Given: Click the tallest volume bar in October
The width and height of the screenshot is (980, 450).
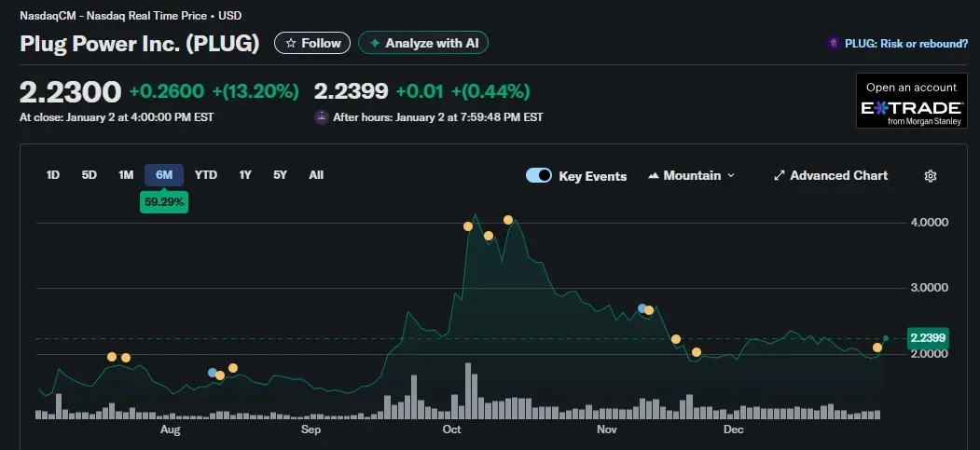Looking at the screenshot, I should click(467, 390).
